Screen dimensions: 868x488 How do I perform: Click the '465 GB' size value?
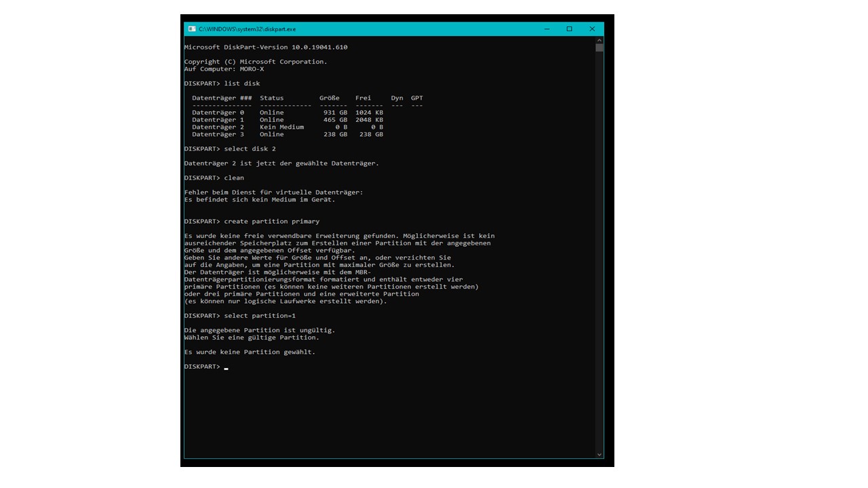(335, 120)
